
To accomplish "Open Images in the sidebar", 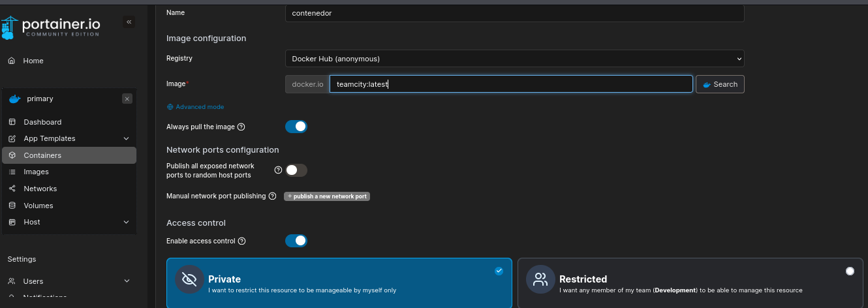I will point(36,172).
